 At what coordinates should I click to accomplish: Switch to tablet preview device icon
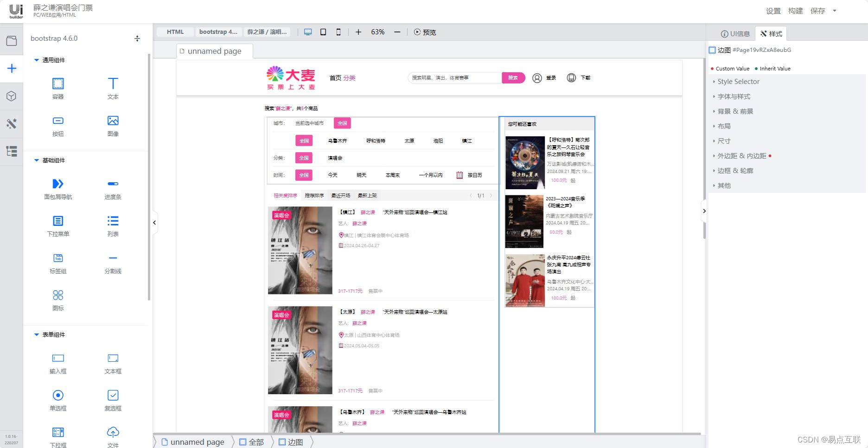point(323,32)
